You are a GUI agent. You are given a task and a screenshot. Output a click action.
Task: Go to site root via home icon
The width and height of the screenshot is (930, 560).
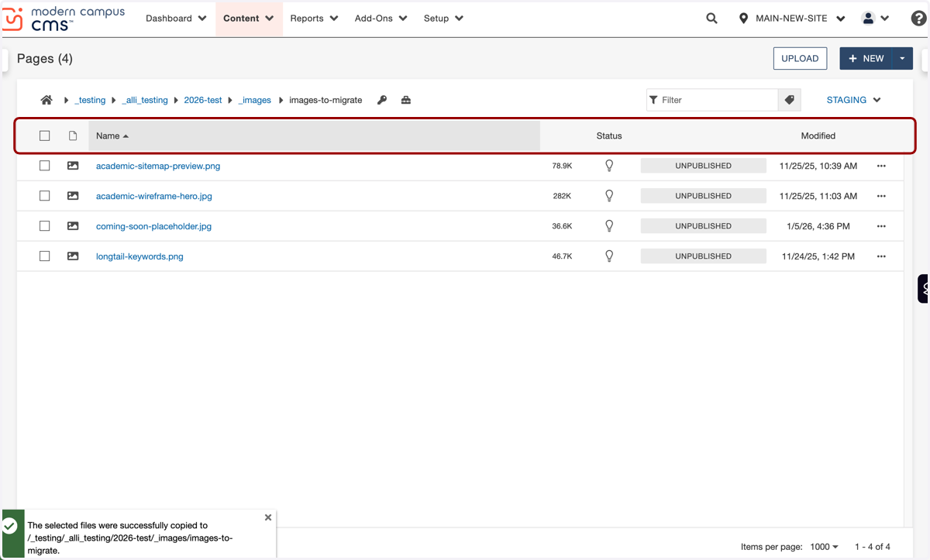(x=46, y=100)
